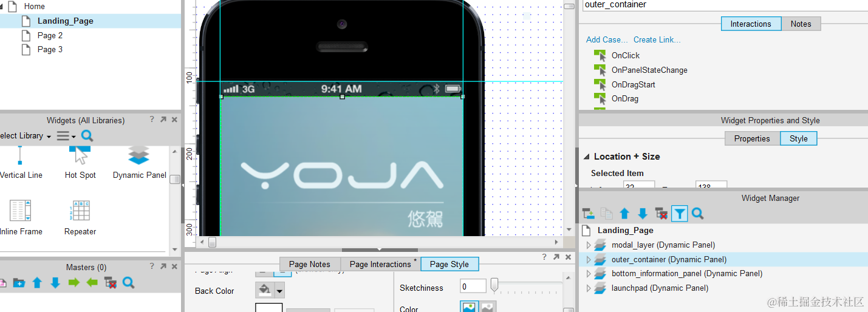Add a panel state in Widget Manager
This screenshot has width=868, height=312.
tap(588, 214)
